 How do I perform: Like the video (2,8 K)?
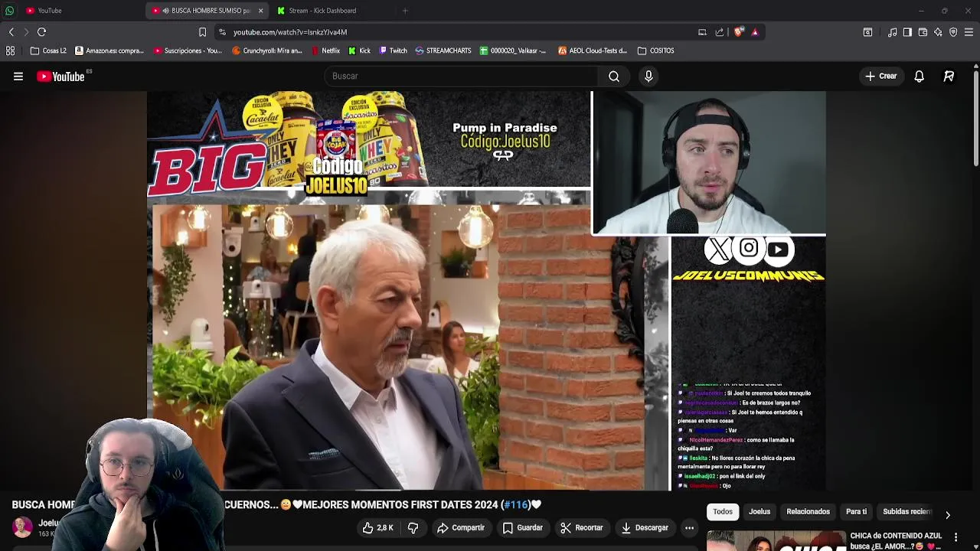click(378, 528)
